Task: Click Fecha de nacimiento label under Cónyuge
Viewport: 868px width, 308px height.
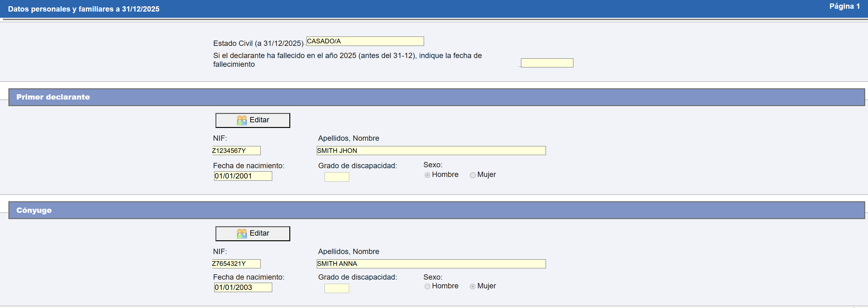Action: [249, 277]
